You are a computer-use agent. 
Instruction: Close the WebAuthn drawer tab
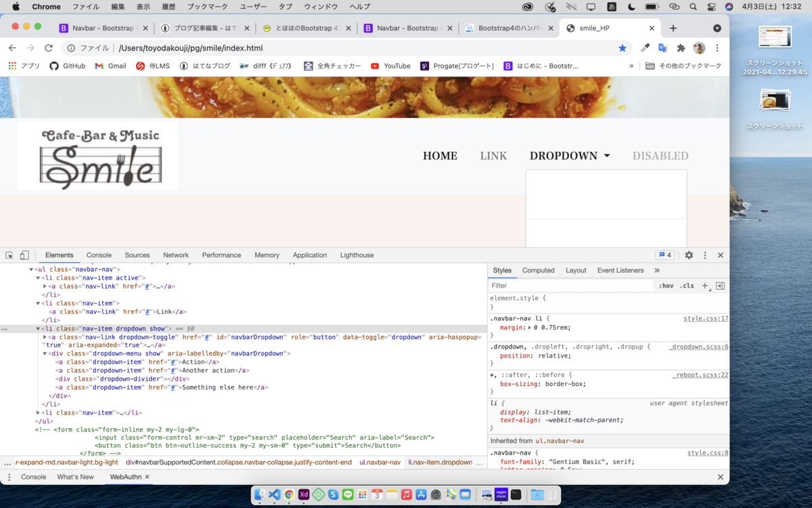click(x=147, y=477)
